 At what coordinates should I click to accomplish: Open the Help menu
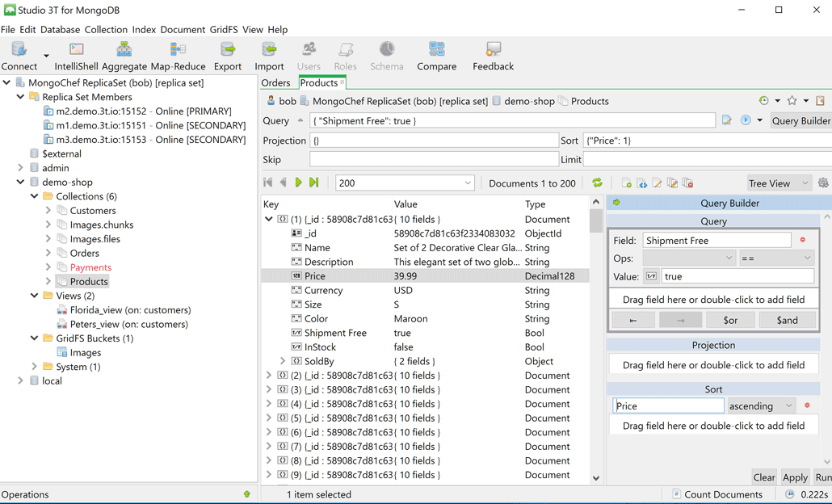click(x=278, y=30)
